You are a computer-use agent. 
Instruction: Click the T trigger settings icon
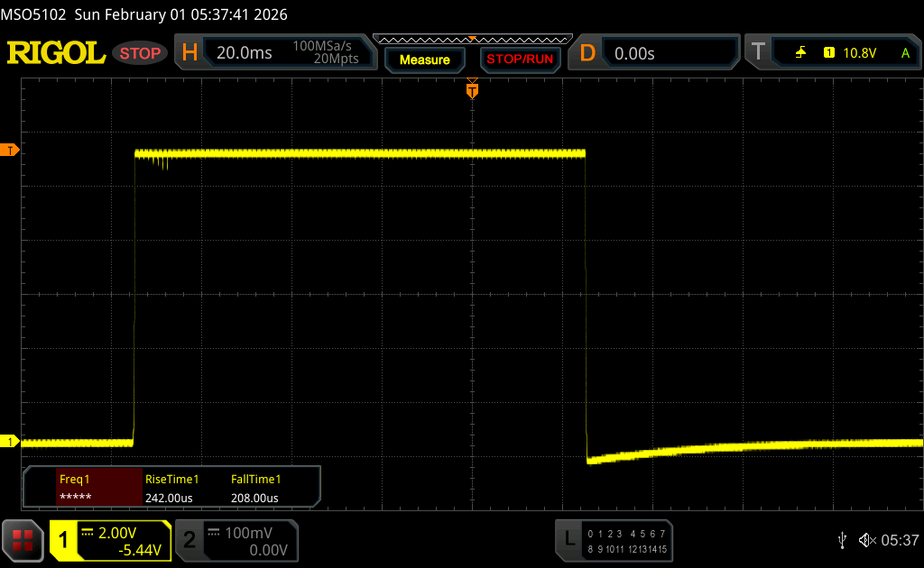point(758,53)
